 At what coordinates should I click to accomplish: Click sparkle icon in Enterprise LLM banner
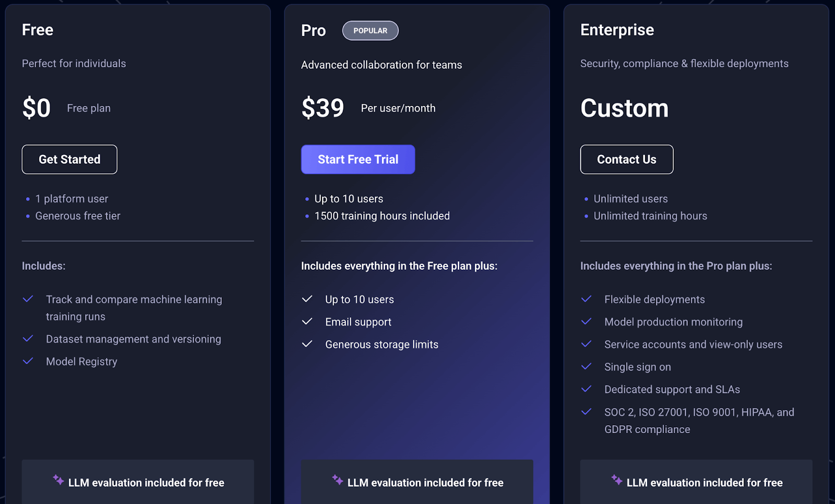click(617, 480)
